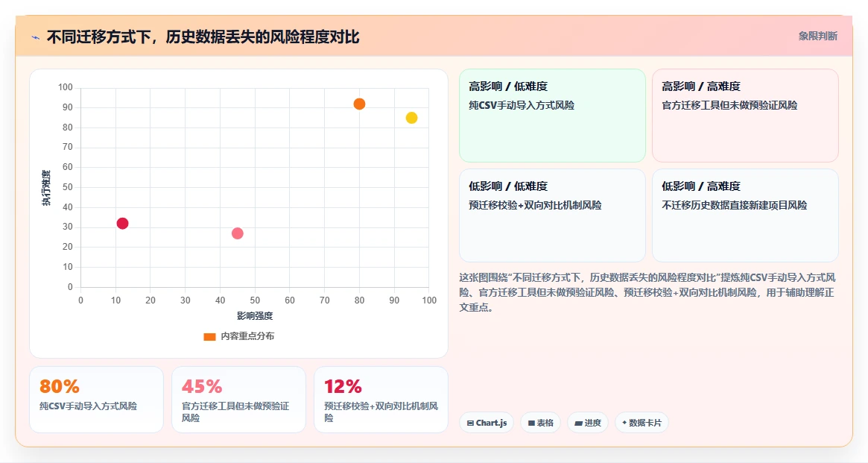Click the 12% percentage value
The width and height of the screenshot is (868, 463).
(x=343, y=386)
